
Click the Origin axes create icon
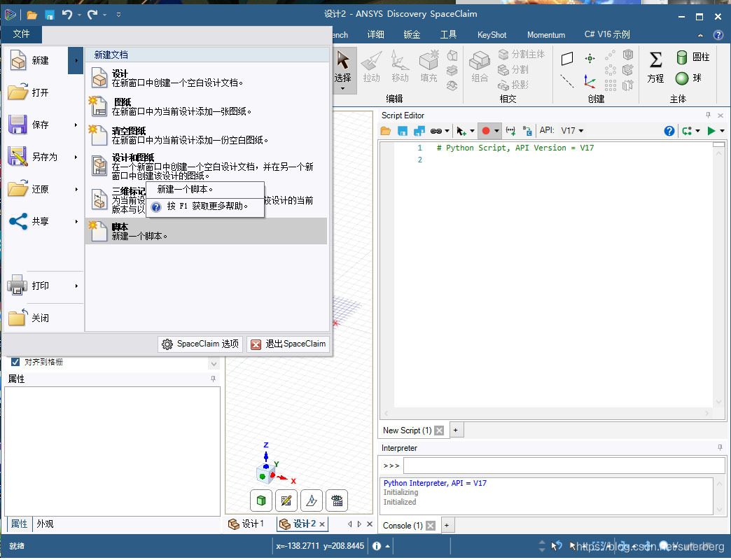(x=590, y=82)
